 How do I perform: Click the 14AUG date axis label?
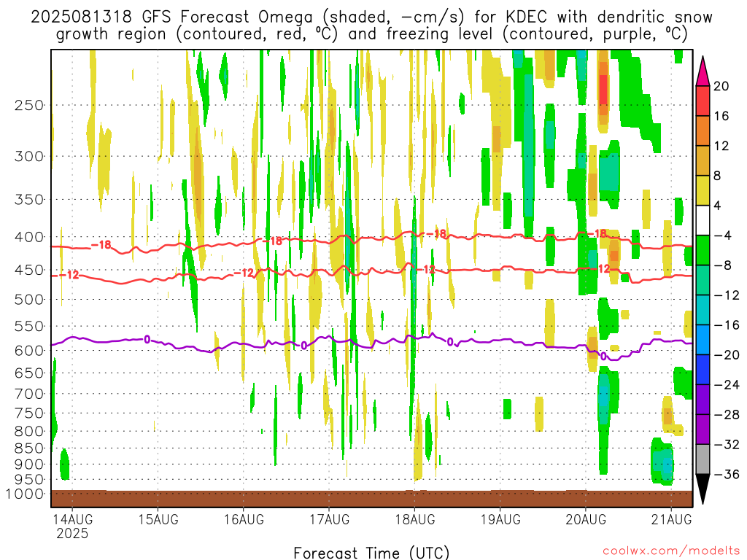point(72,519)
